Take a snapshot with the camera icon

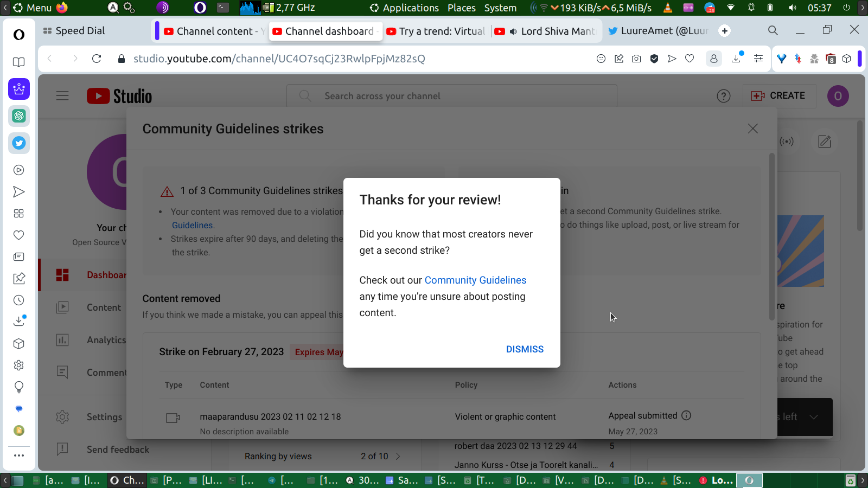coord(636,59)
